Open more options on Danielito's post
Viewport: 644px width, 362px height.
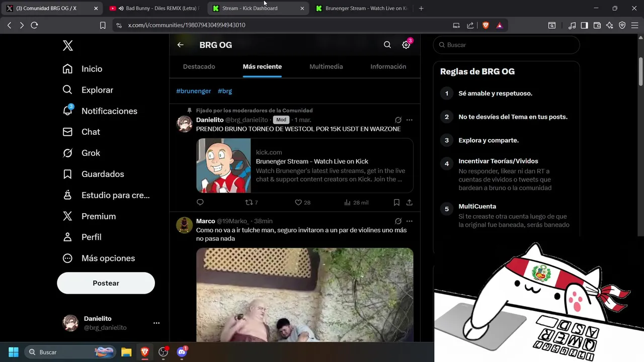(410, 120)
